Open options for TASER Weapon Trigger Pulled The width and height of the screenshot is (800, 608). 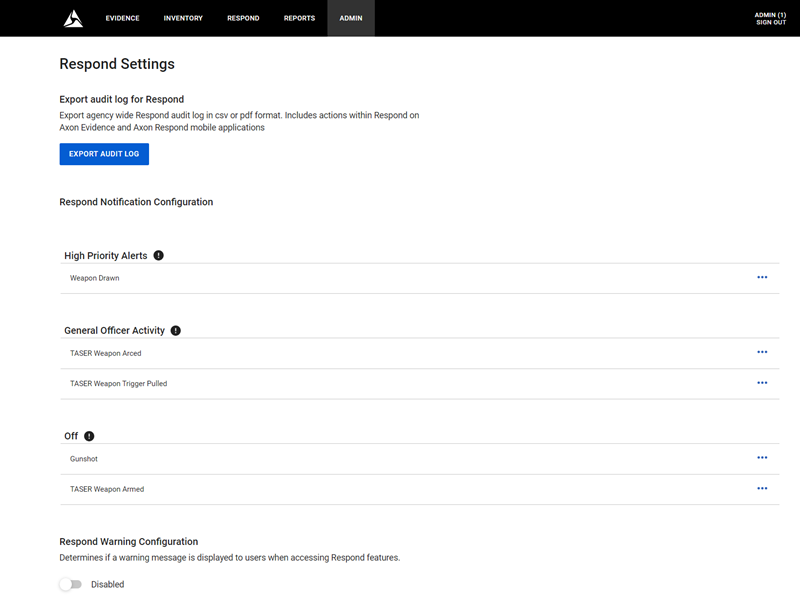(762, 383)
